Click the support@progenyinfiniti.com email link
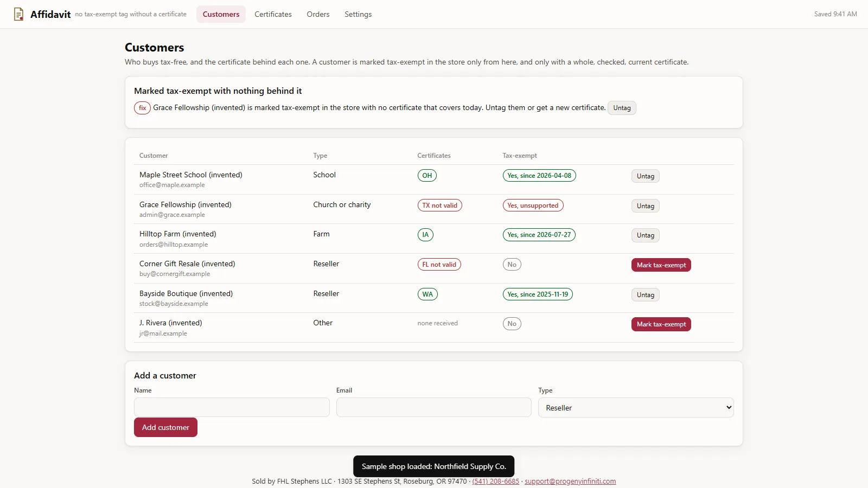The height and width of the screenshot is (488, 868). (570, 481)
